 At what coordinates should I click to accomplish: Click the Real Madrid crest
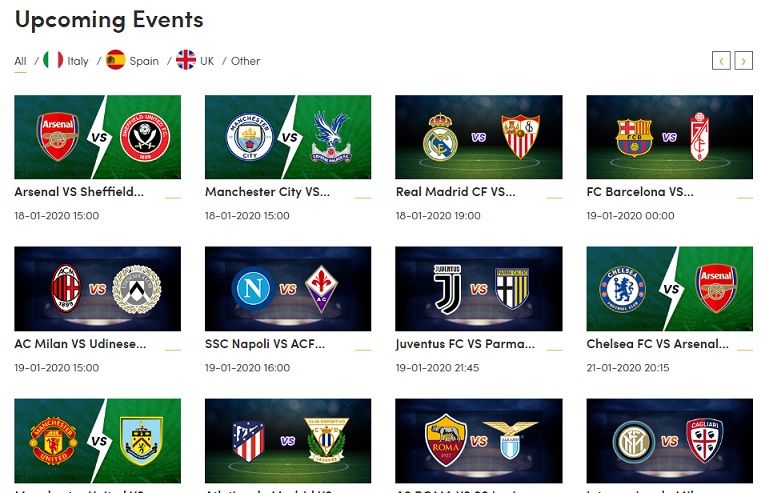pos(440,138)
